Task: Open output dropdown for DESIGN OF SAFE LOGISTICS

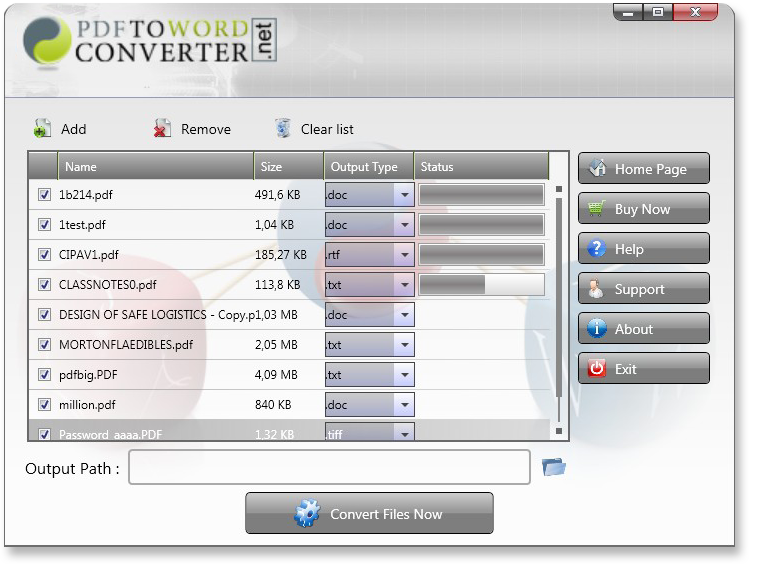Action: [x=404, y=315]
